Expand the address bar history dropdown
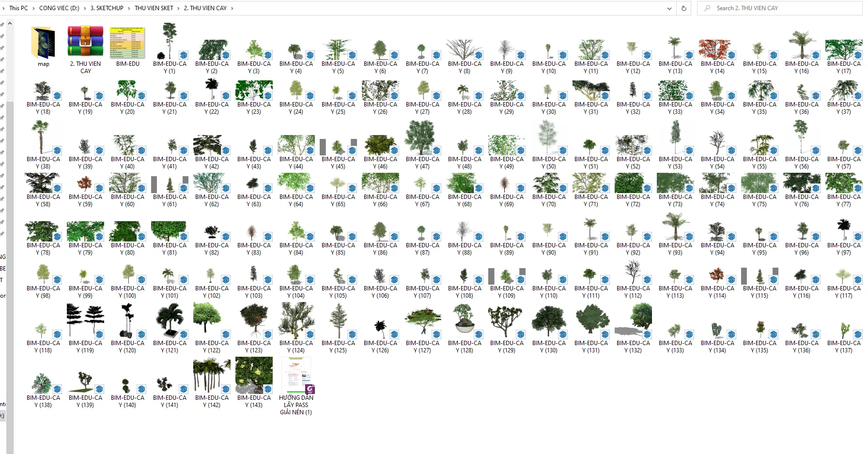Image resolution: width=868 pixels, height=454 pixels. 669,8
